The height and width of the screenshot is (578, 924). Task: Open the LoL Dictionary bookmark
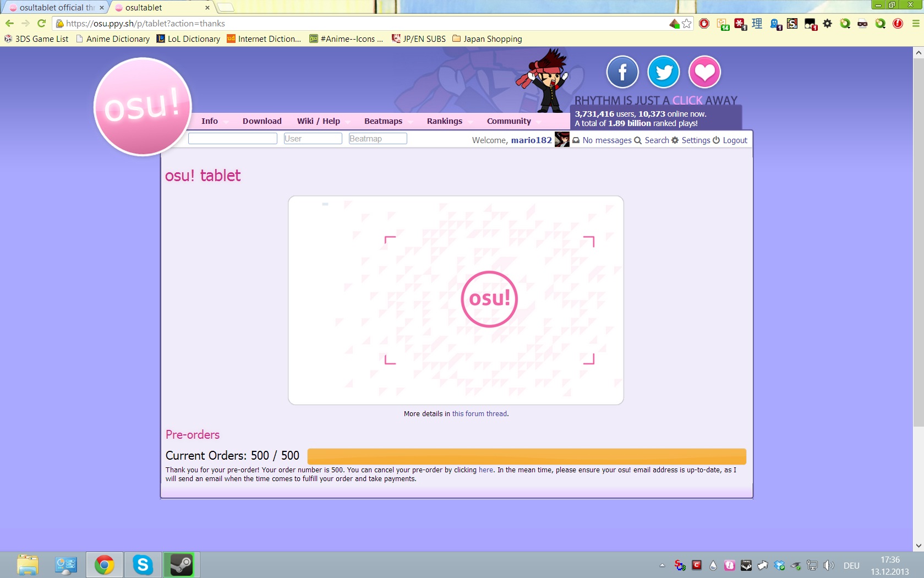click(188, 39)
